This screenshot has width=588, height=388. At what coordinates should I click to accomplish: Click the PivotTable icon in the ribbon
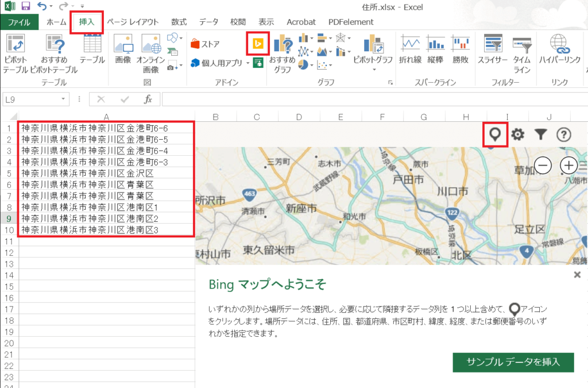[x=16, y=44]
